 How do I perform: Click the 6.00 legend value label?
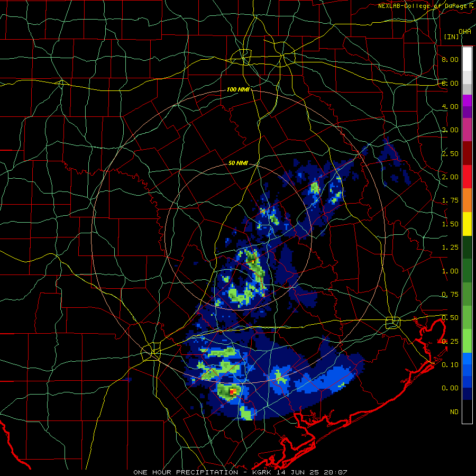tap(450, 83)
